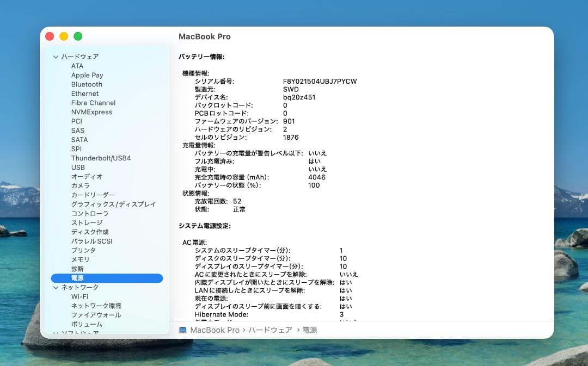Screen dimensions: 588x366
Task: Click the バッテリー情報 heading
Action: coord(201,57)
